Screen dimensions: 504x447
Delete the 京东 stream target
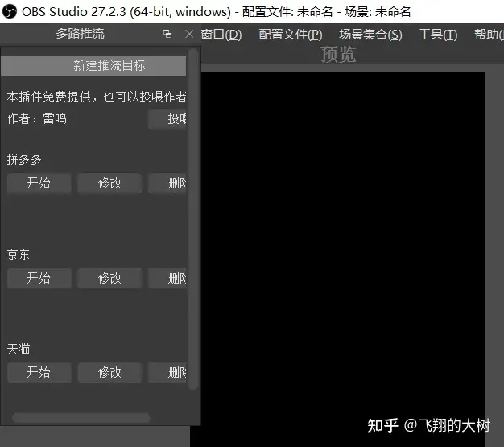click(167, 278)
